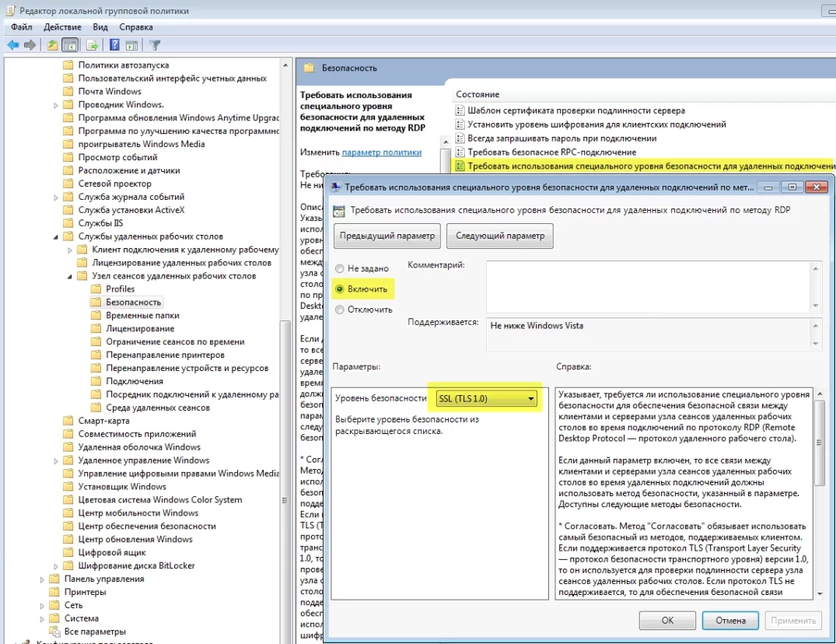This screenshot has width=836, height=644.
Task: Expand Клиент подключения к удаленному рабочему столу
Action: (x=70, y=250)
